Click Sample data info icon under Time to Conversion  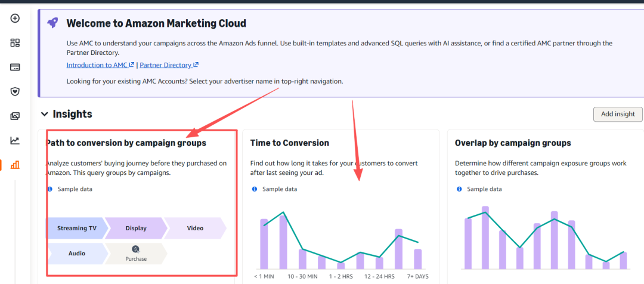click(x=255, y=189)
